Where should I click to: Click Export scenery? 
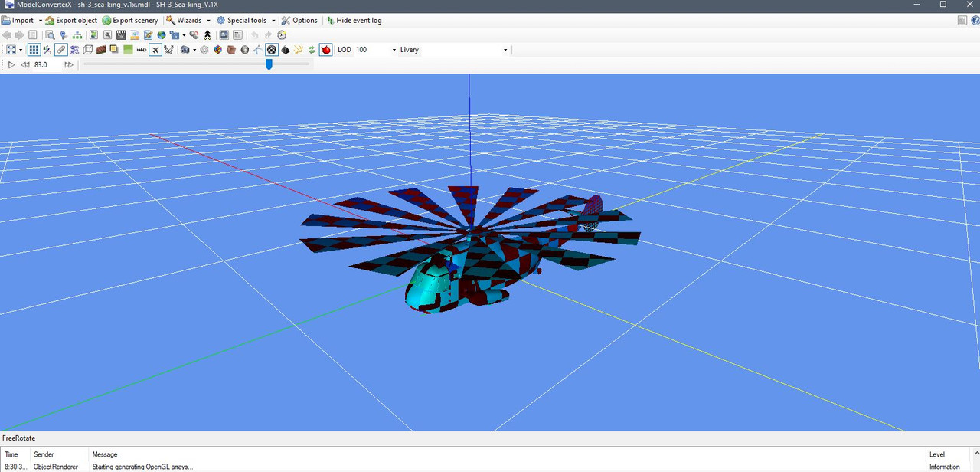[130, 21]
